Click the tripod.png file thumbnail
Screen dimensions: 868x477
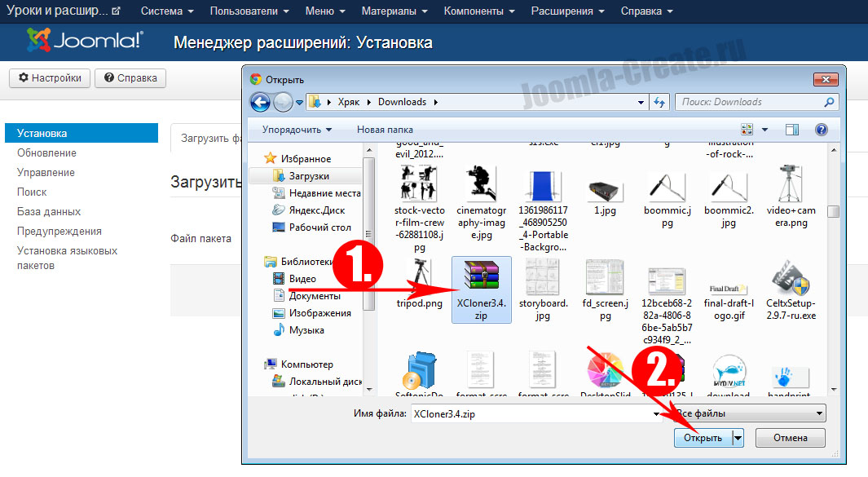point(419,279)
